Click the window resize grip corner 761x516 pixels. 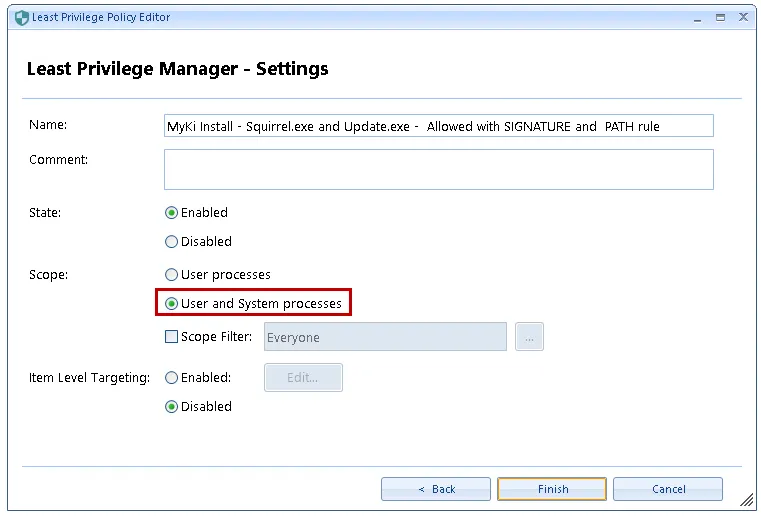(746, 500)
